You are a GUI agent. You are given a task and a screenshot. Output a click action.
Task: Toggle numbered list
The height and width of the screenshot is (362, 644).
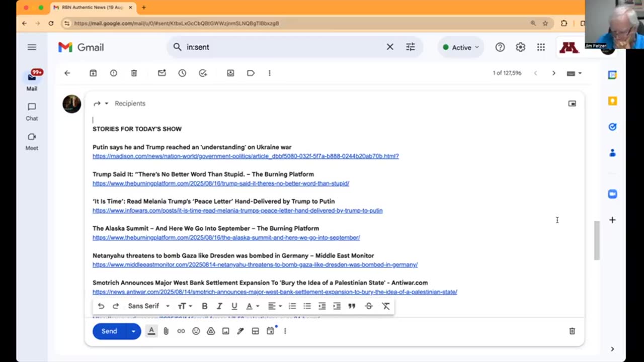click(292, 306)
